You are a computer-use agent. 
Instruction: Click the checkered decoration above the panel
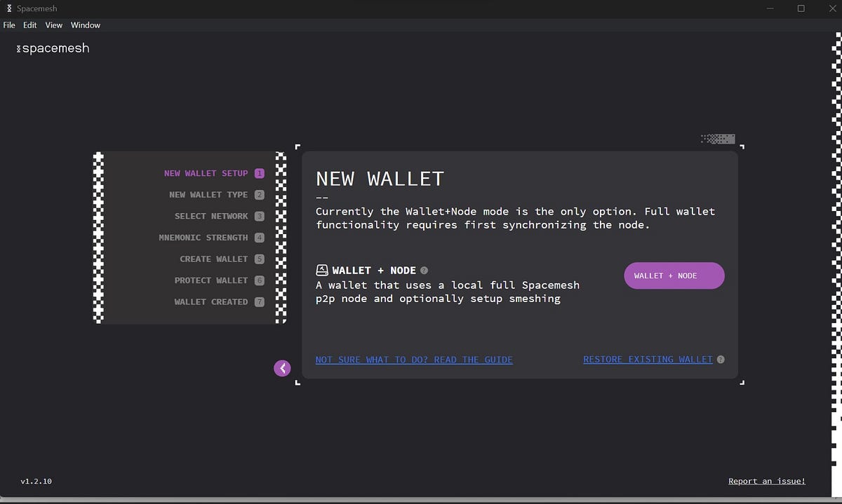coord(717,138)
